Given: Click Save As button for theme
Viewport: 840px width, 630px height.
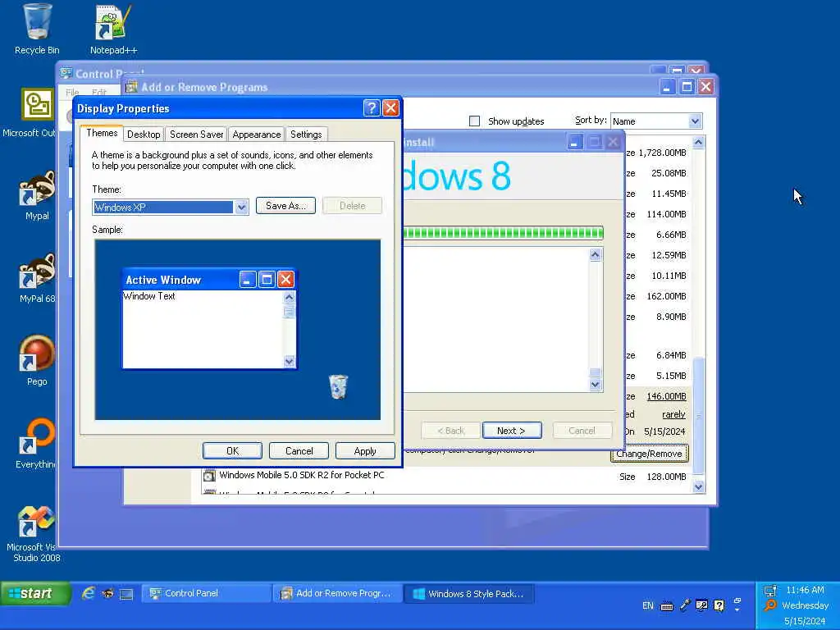Looking at the screenshot, I should 285,206.
